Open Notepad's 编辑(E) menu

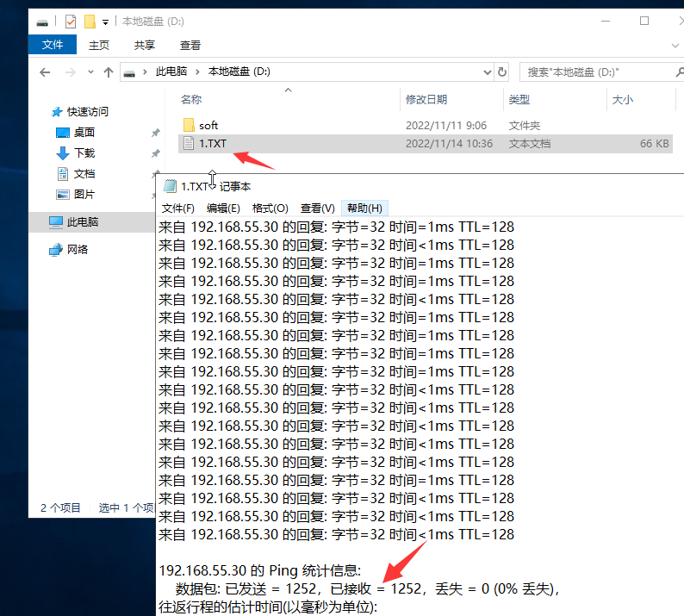coord(223,208)
